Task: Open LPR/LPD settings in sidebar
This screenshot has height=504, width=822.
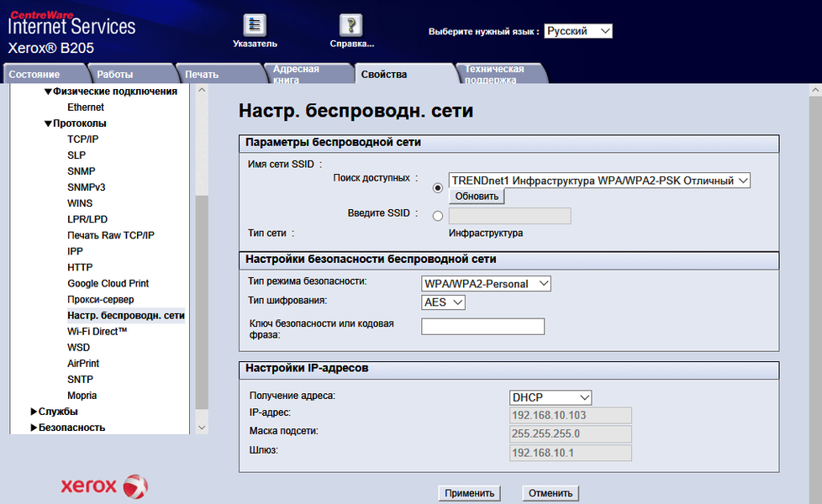Action: (x=87, y=219)
